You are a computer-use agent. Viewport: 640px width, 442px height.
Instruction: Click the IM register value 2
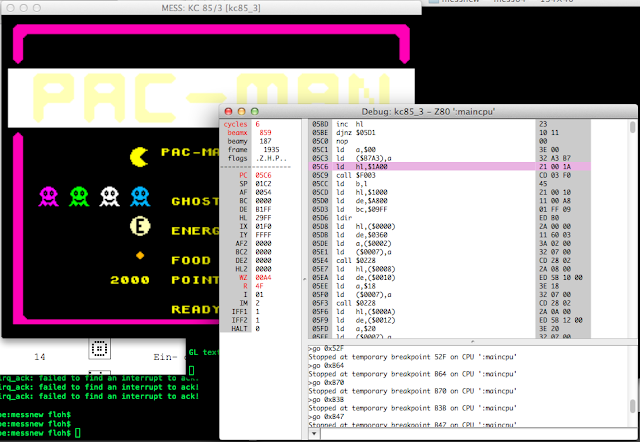(257, 303)
